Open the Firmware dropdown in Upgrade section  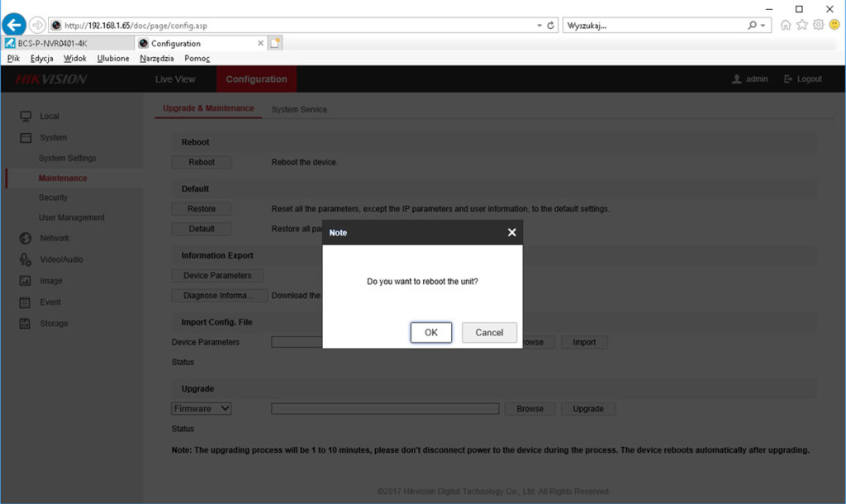[x=201, y=408]
